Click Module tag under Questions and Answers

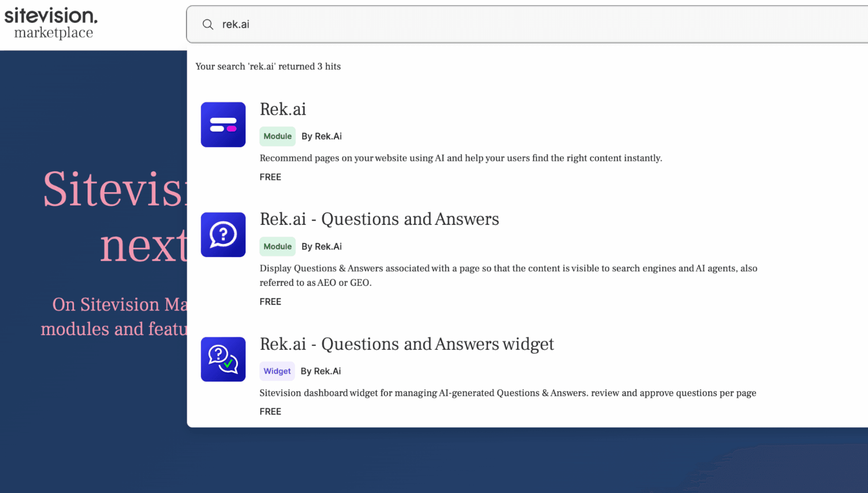coord(277,246)
